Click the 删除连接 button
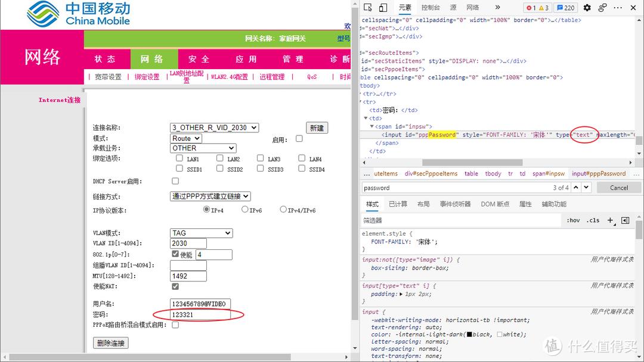Image resolution: width=644 pixels, height=362 pixels. 110,342
